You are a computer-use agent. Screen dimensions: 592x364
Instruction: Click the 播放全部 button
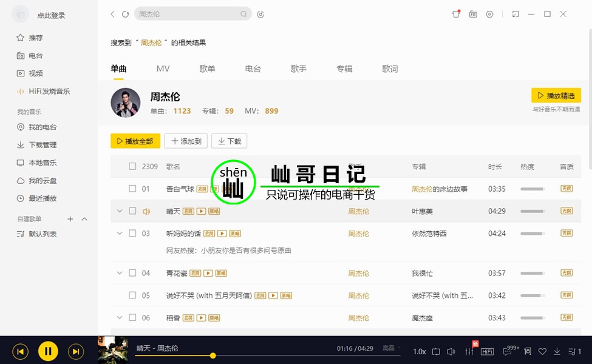(135, 141)
